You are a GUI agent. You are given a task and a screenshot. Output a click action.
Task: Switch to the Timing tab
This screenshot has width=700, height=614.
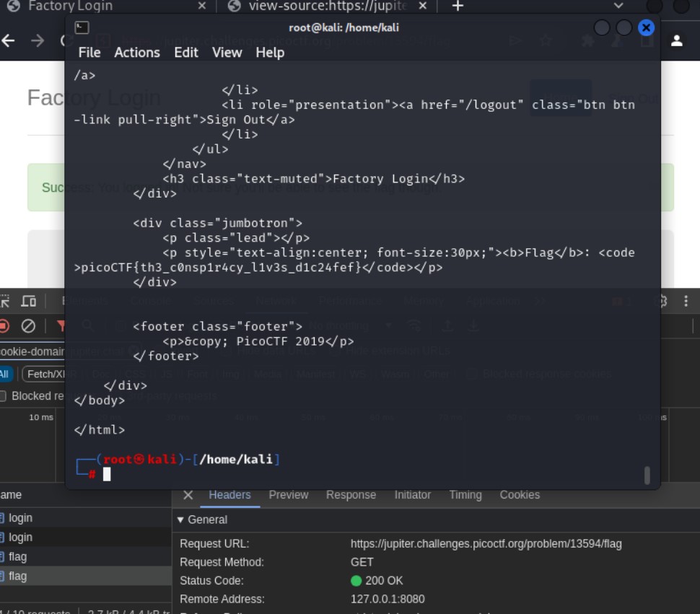click(465, 495)
